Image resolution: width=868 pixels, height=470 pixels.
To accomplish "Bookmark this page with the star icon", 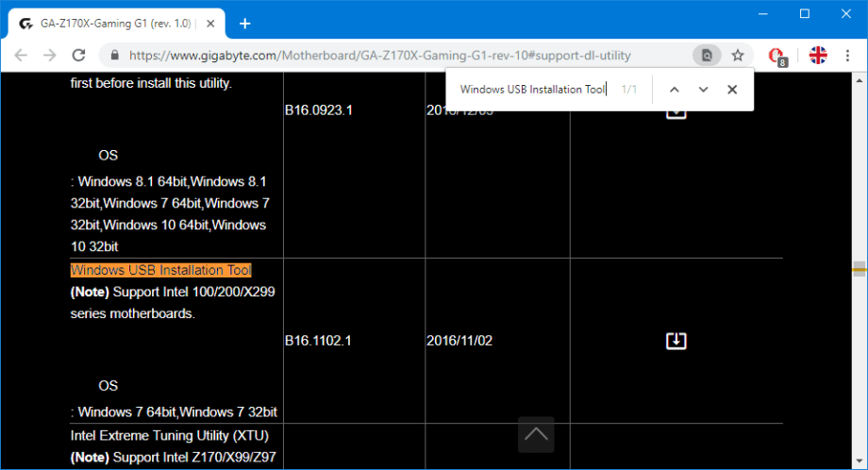I will point(738,56).
